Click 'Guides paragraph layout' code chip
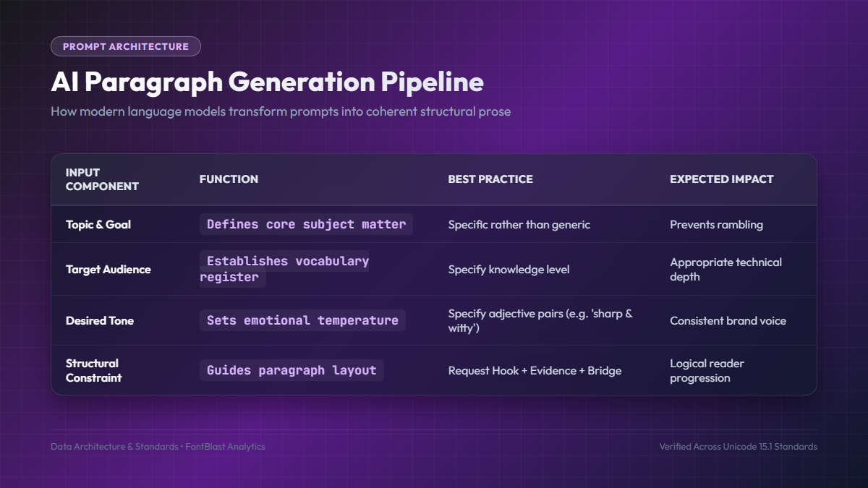This screenshot has height=488, width=868. pos(292,370)
